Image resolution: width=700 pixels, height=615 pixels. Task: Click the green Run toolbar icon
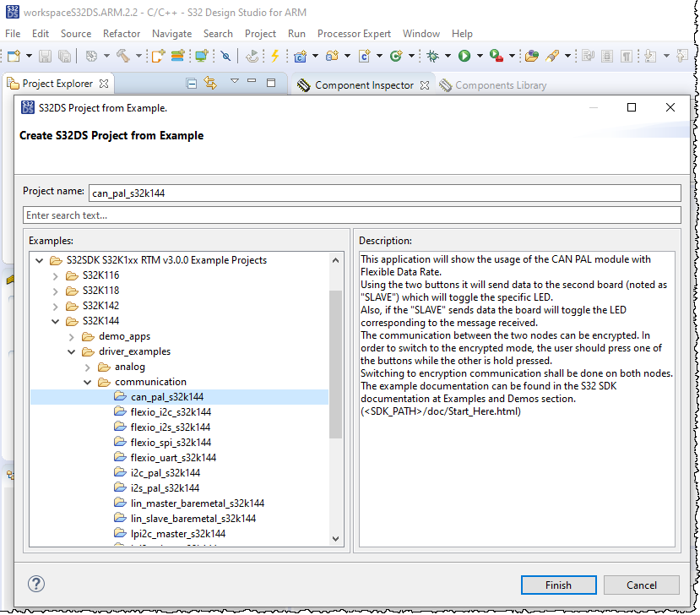pos(464,56)
